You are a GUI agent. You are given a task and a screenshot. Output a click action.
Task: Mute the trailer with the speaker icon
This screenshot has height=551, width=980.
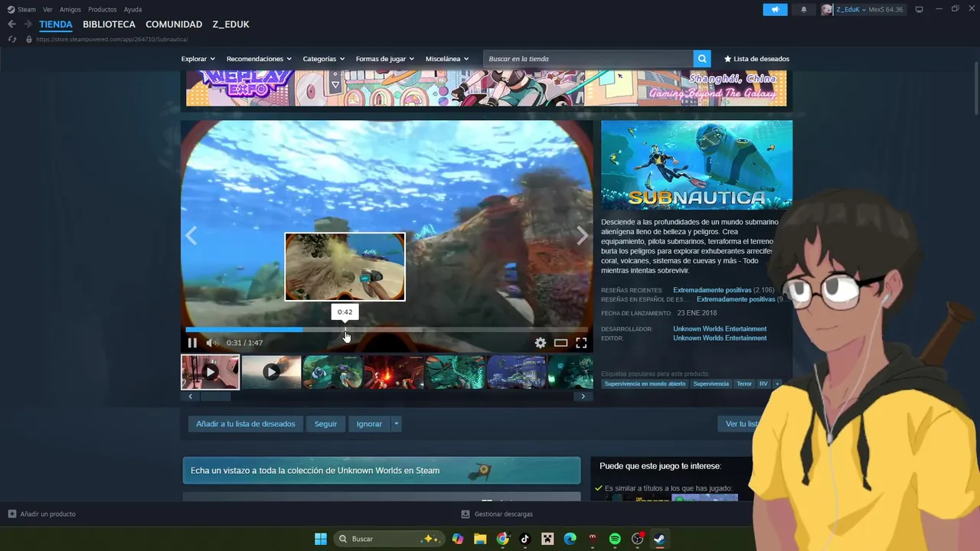pos(212,343)
